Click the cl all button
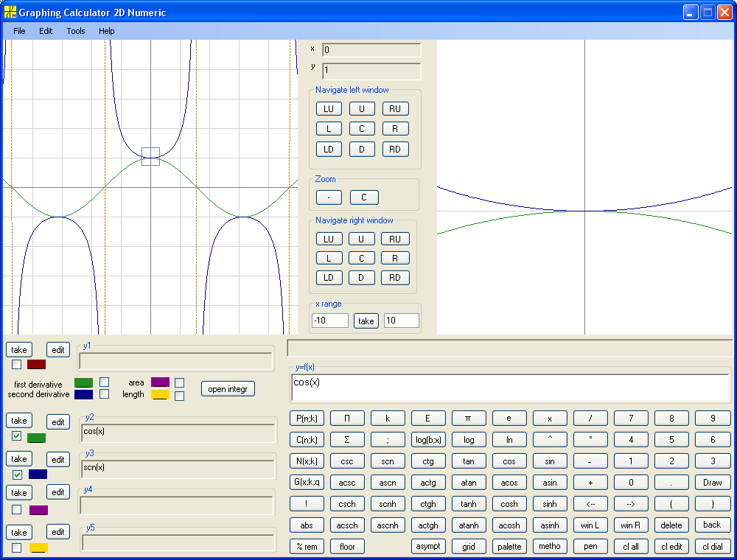This screenshot has width=737, height=560. click(631, 547)
